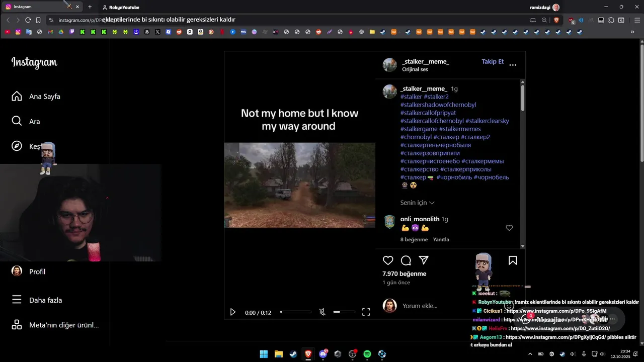The height and width of the screenshot is (362, 644).
Task: Seek on the video progress bar
Action: [x=296, y=312]
